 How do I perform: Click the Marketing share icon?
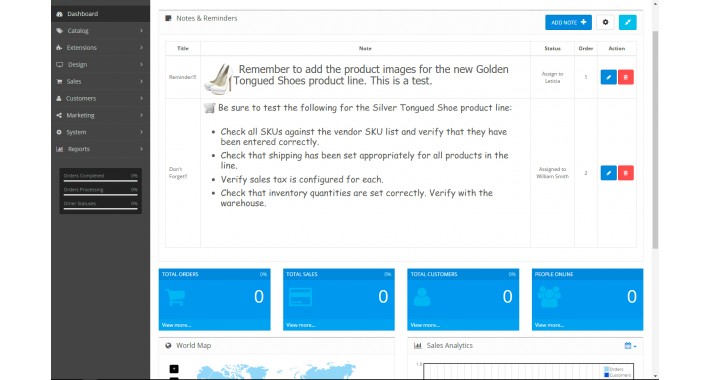59,115
